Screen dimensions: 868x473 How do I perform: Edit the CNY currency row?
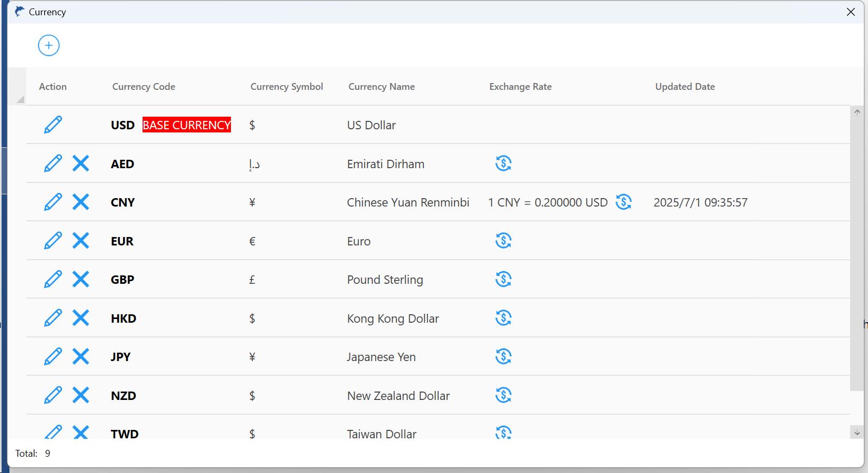[53, 202]
